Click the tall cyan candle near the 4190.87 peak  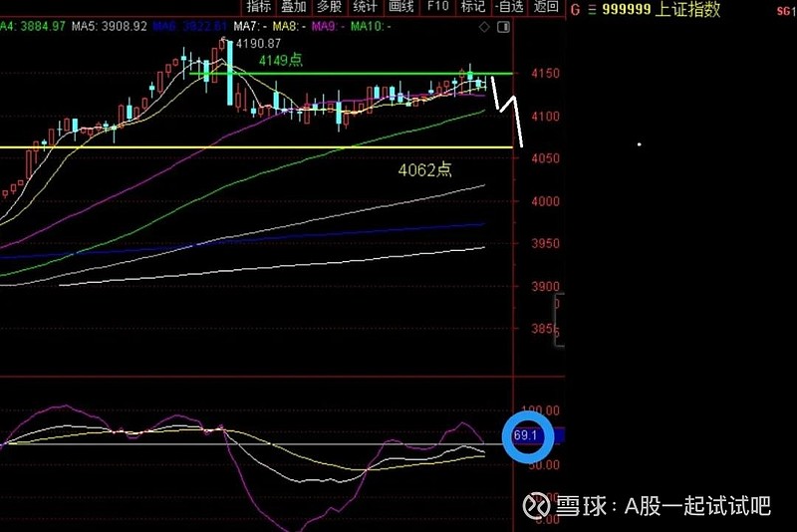230,73
